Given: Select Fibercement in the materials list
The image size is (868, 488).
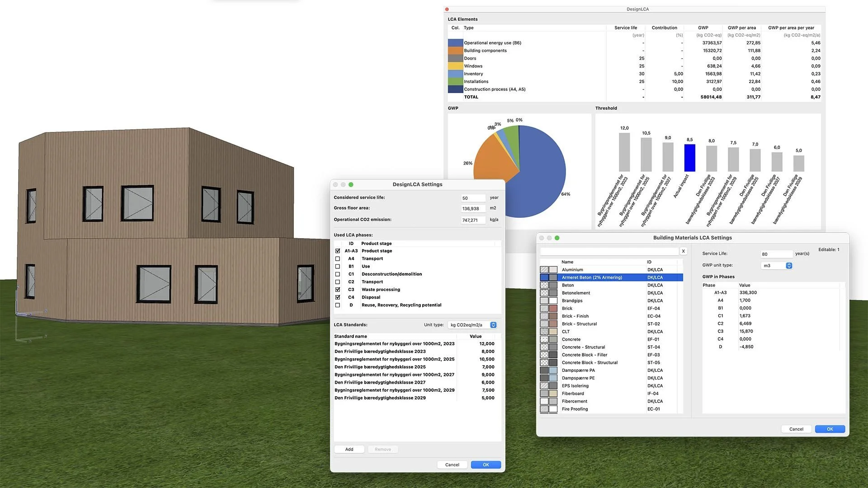Looking at the screenshot, I should [x=574, y=401].
